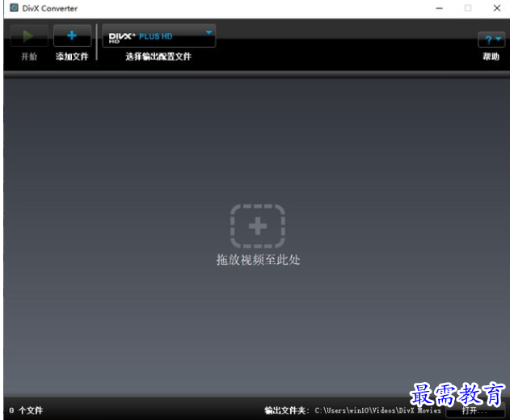Viewport: 510px width, 420px height.
Task: Click the green Start play icon
Action: 28,36
